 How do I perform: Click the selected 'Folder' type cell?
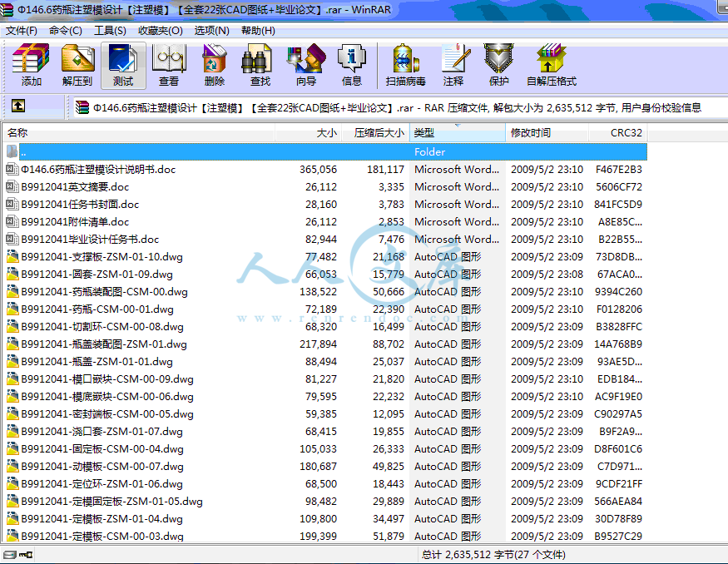click(x=429, y=151)
